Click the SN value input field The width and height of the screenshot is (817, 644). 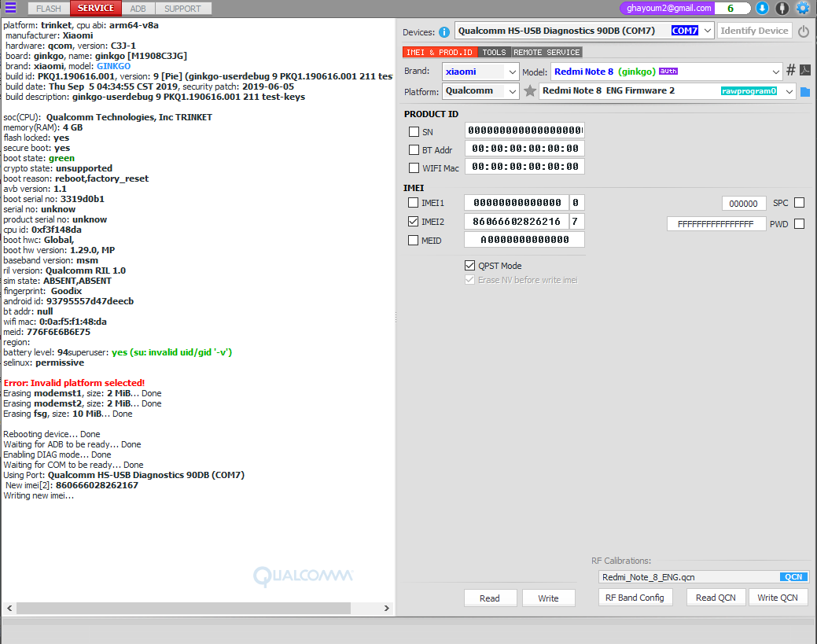click(x=524, y=131)
